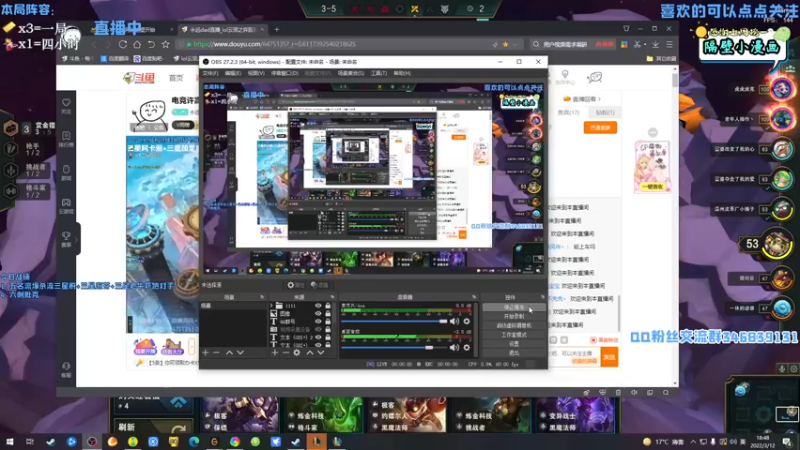Mute the first mixer channel with the speaker icon
This screenshot has width=800, height=450.
454,321
